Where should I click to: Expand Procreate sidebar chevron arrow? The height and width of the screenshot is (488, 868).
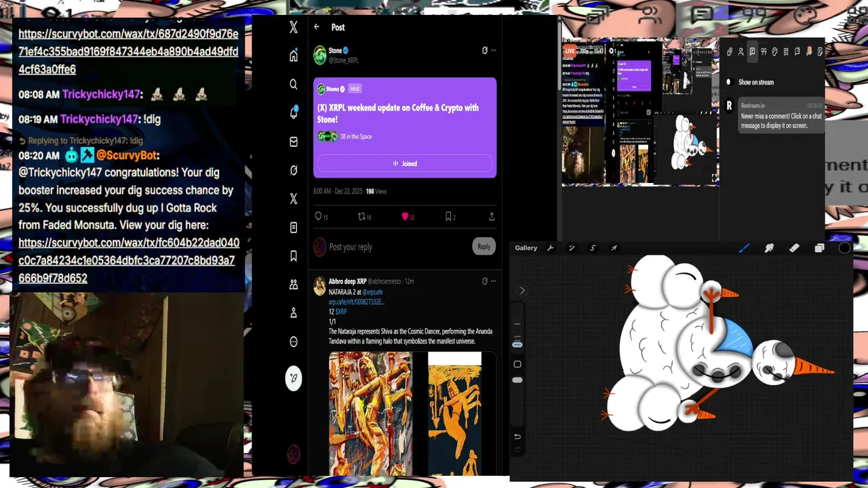pos(522,291)
